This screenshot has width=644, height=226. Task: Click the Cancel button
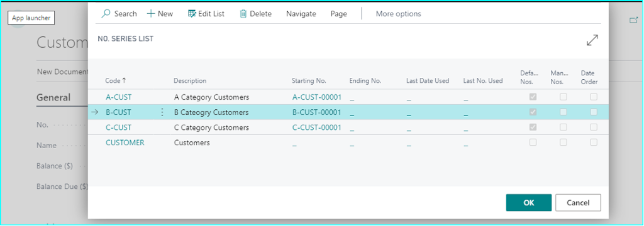578,203
